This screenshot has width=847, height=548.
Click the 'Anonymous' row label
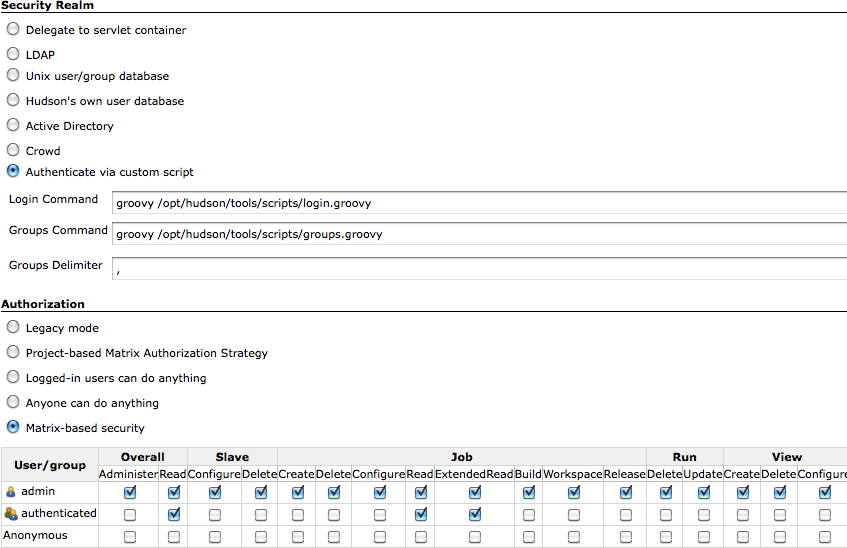click(x=35, y=536)
